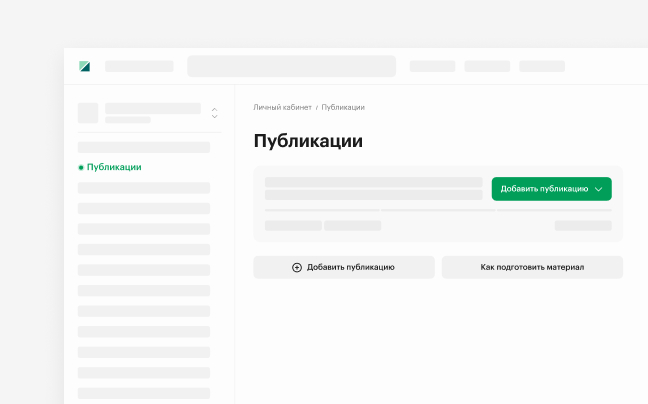Click the green-teal site logo
This screenshot has height=404, width=648.
coord(85,67)
